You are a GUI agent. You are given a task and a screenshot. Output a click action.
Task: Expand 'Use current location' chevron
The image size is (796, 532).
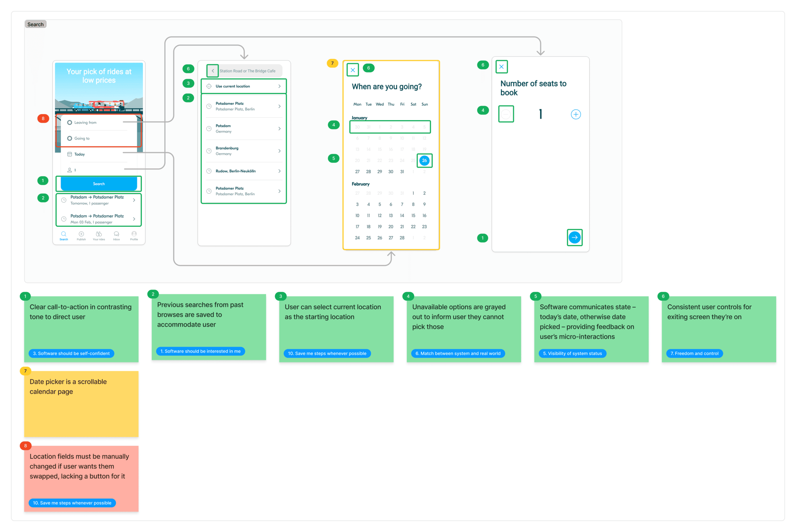[x=279, y=86]
